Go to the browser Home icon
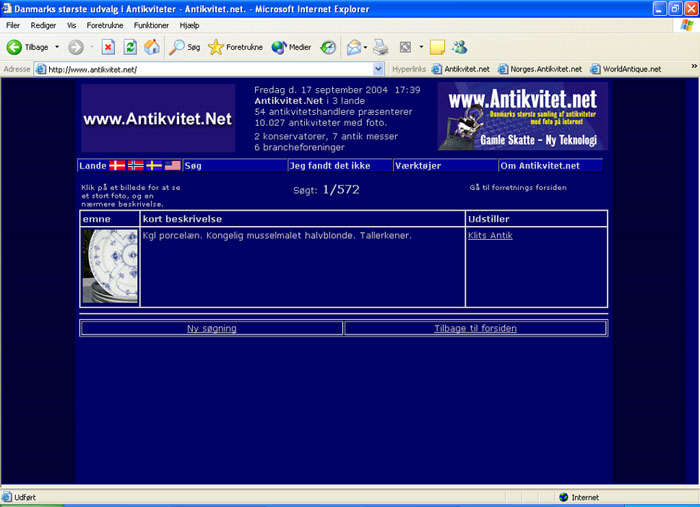The width and height of the screenshot is (700, 507). [x=151, y=47]
